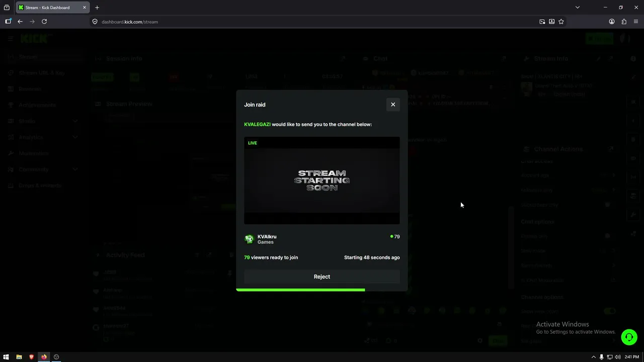Toggle Subscribers only chat
Viewport: 644px width, 362px height.
[609, 205]
